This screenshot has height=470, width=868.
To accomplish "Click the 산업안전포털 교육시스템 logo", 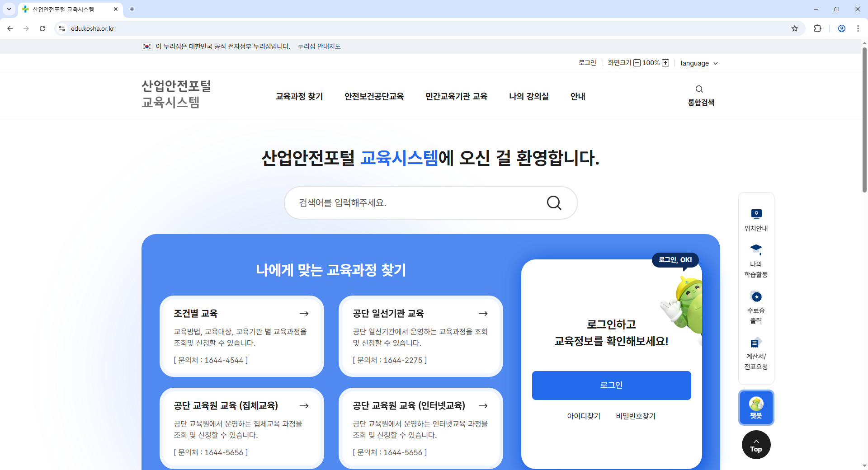I will [176, 94].
